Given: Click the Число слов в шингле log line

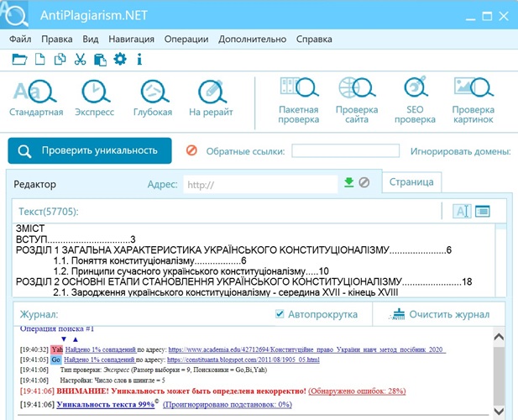Looking at the screenshot, I should pyautogui.click(x=112, y=381).
